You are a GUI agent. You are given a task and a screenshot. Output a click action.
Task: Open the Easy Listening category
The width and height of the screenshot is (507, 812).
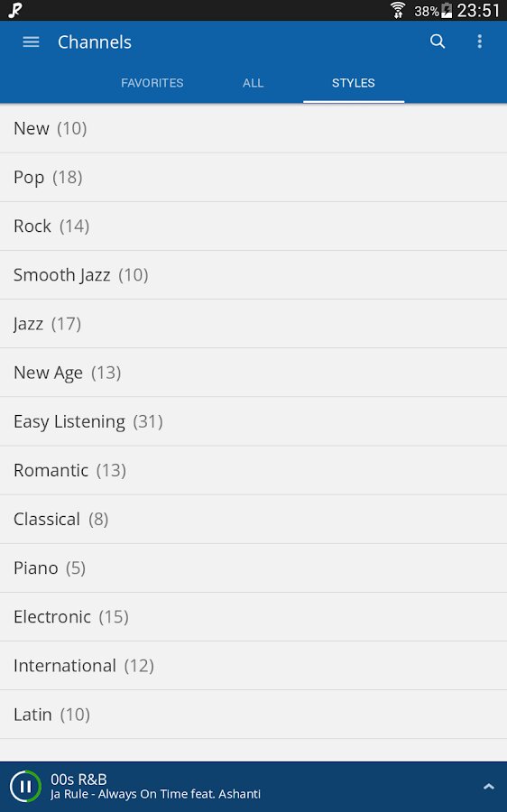point(253,421)
